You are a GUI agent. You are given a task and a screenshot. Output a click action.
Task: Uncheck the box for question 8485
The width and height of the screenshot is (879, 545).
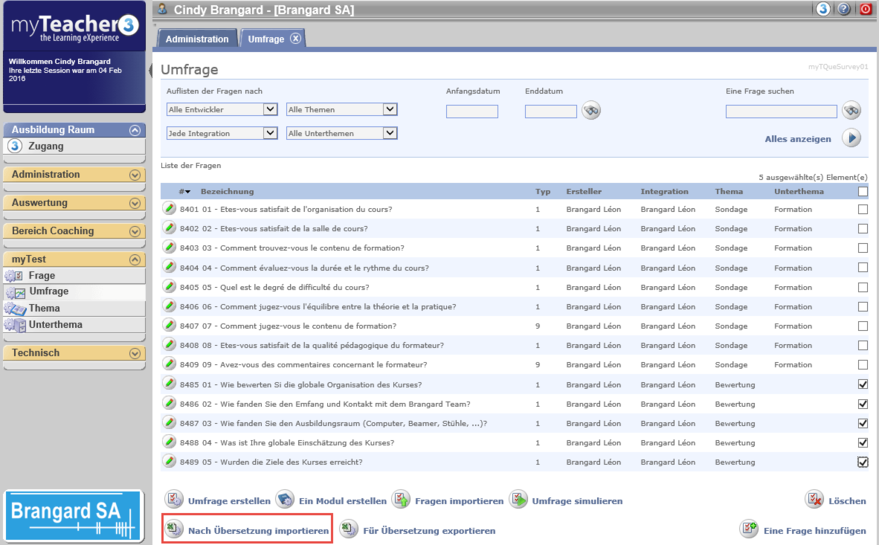863,385
